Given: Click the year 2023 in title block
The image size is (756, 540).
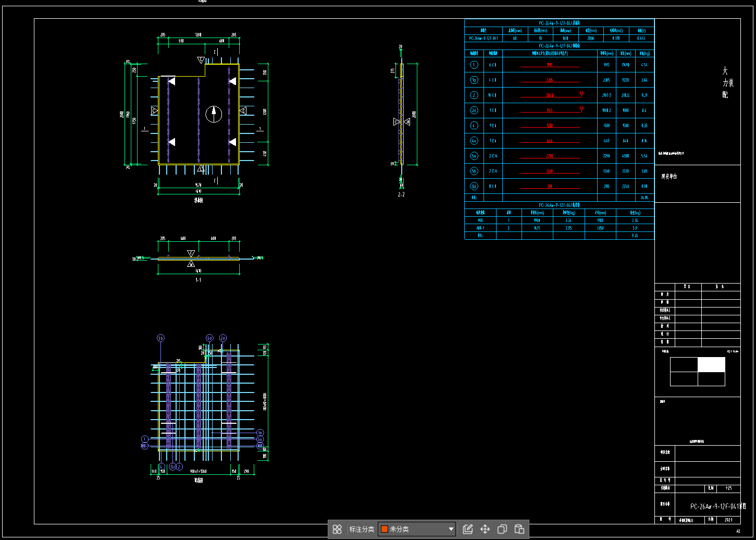Looking at the screenshot, I should 728,520.
